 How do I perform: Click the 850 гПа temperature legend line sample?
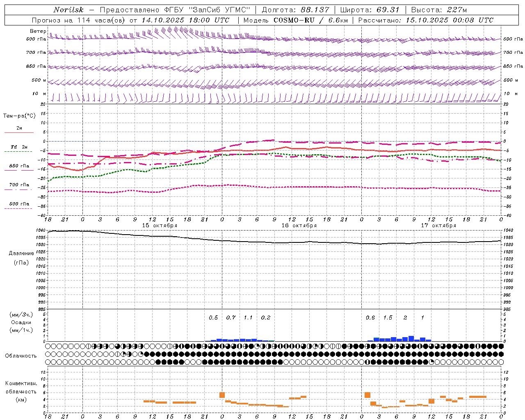coord(18,170)
